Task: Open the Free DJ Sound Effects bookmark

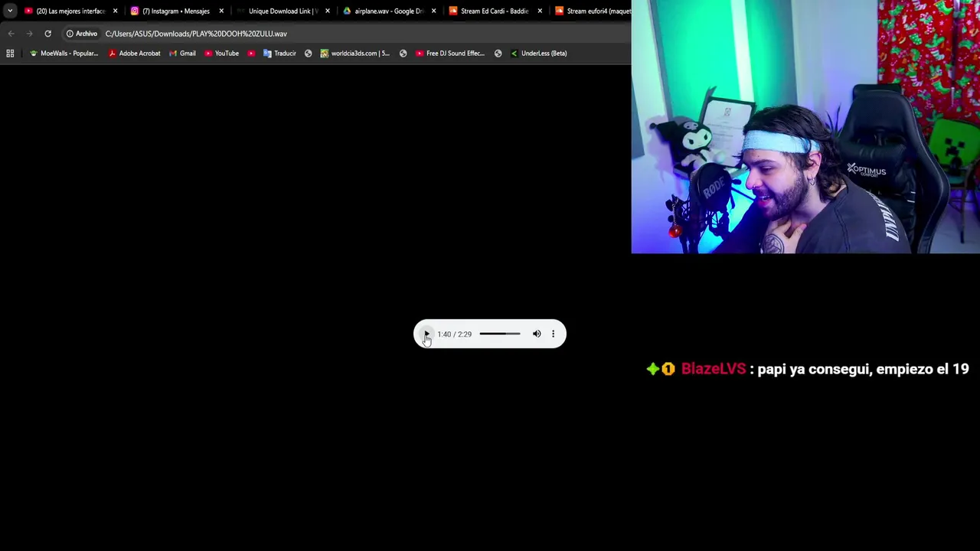Action: click(x=450, y=54)
